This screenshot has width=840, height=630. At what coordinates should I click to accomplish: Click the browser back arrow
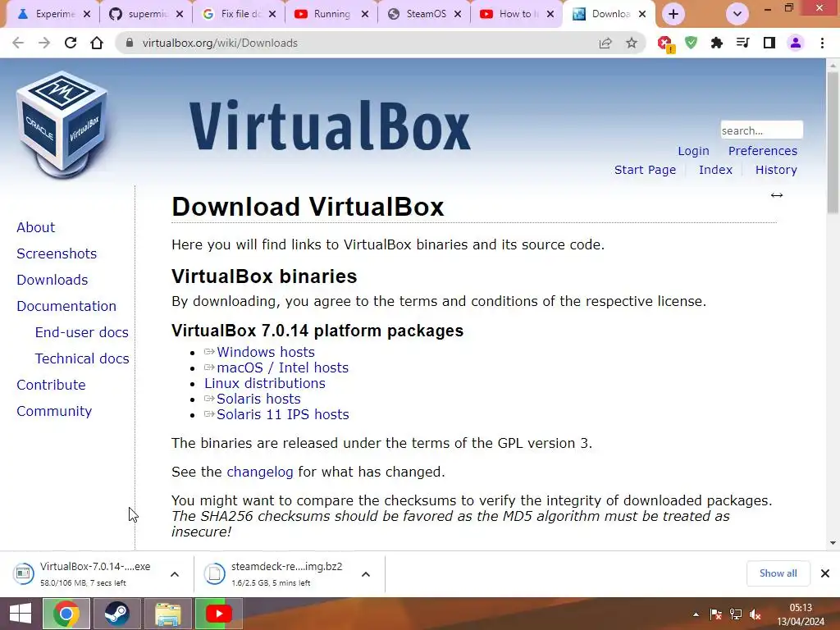point(18,43)
